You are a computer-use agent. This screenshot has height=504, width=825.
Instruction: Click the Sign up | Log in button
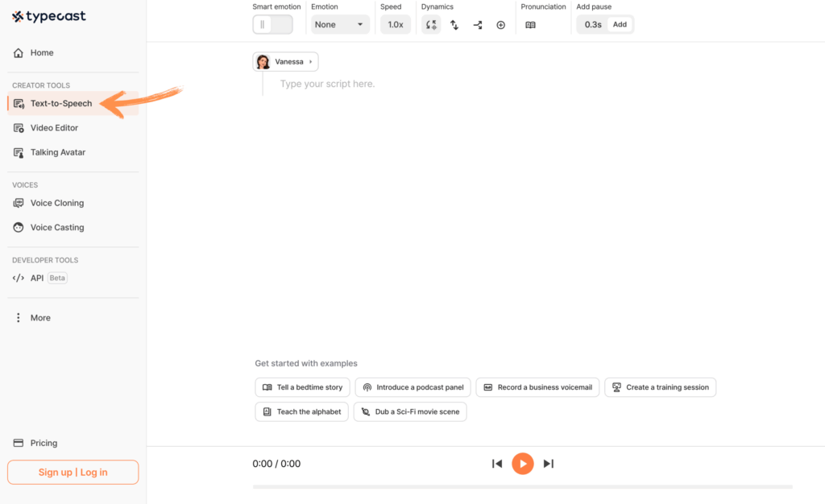(x=73, y=473)
